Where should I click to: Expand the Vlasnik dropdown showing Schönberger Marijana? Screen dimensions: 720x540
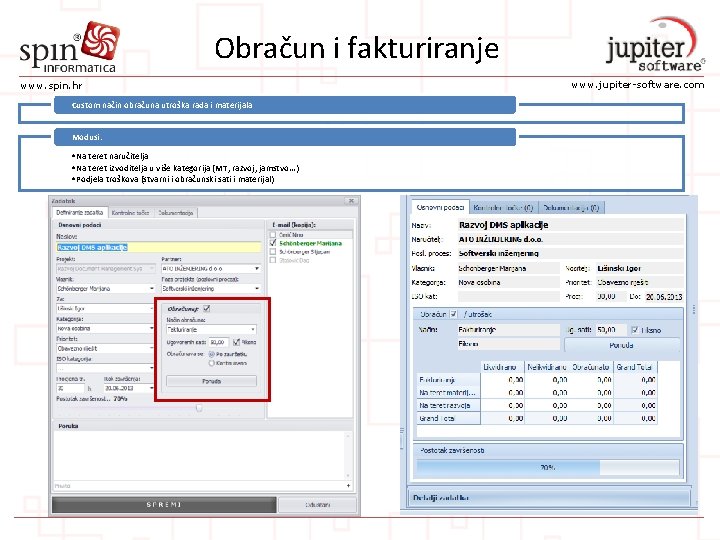click(152, 289)
